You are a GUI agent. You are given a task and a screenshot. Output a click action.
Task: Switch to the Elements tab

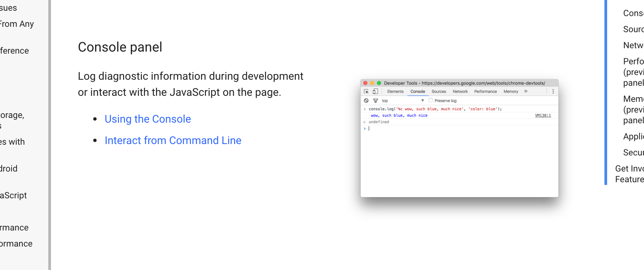395,91
